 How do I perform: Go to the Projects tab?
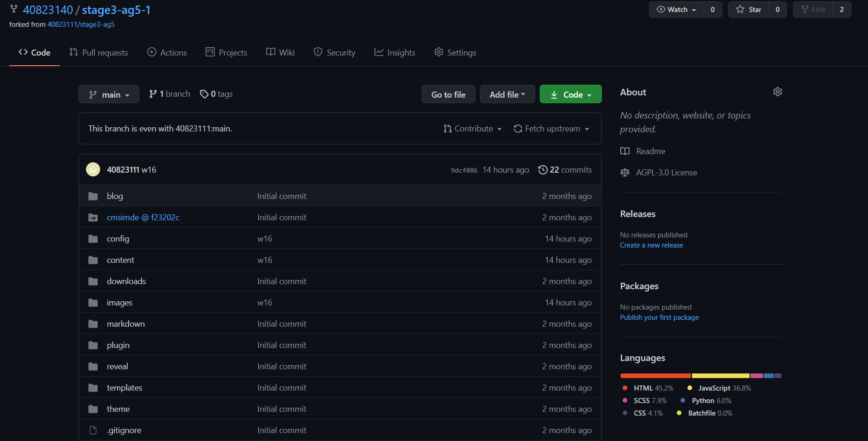tap(226, 52)
